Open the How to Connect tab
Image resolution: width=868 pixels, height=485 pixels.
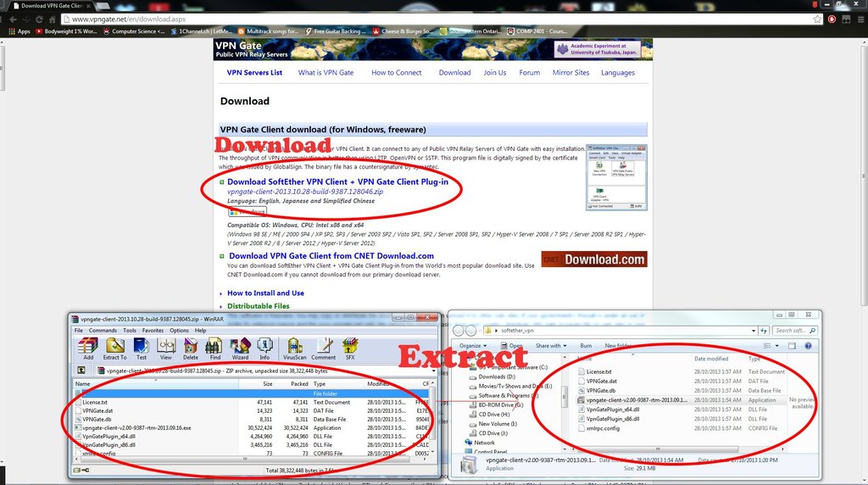tap(397, 73)
